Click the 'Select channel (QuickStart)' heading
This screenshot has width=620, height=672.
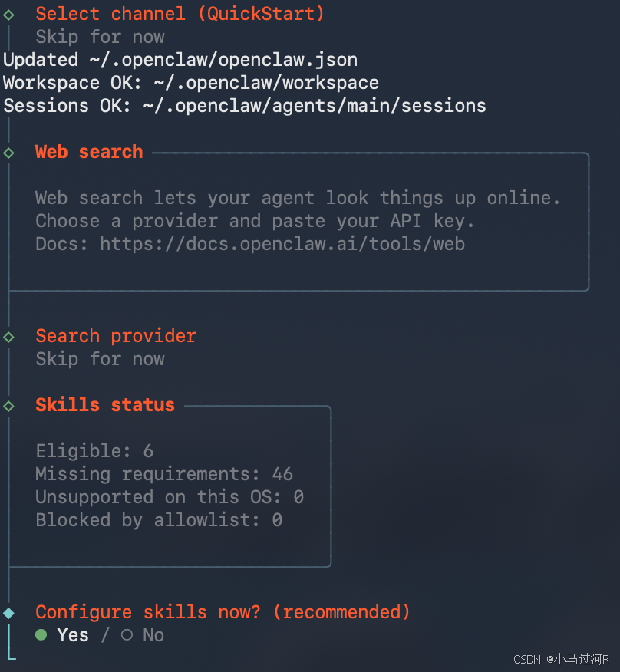click(180, 14)
